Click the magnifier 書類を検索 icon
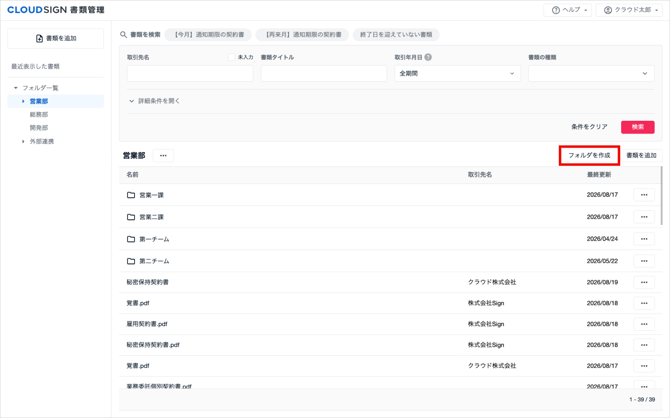The height and width of the screenshot is (418, 670). tap(123, 35)
